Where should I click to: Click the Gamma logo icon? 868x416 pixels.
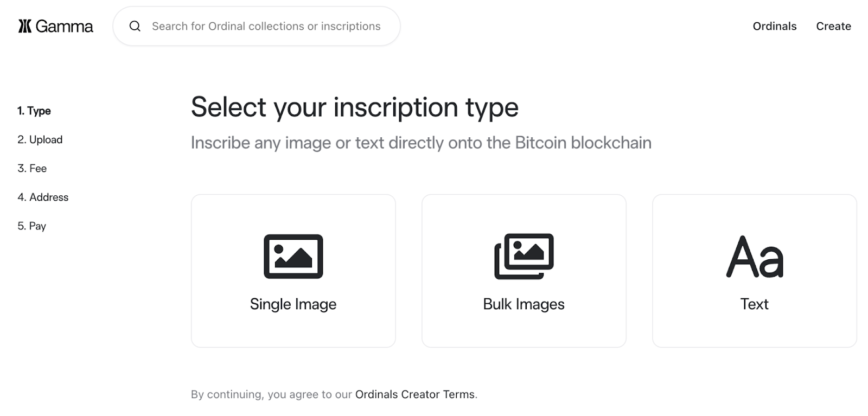coord(25,26)
